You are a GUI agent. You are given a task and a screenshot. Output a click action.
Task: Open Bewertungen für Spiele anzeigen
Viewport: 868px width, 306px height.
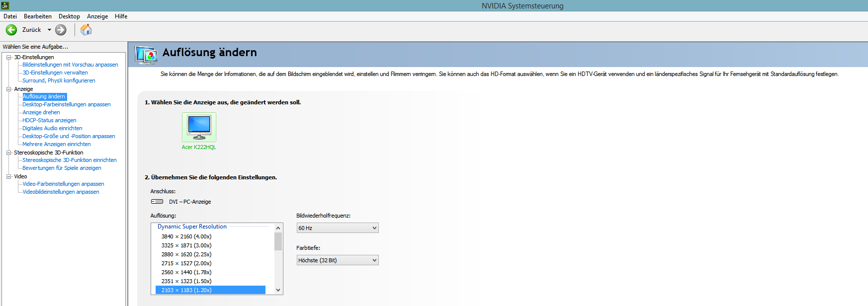[x=62, y=168]
